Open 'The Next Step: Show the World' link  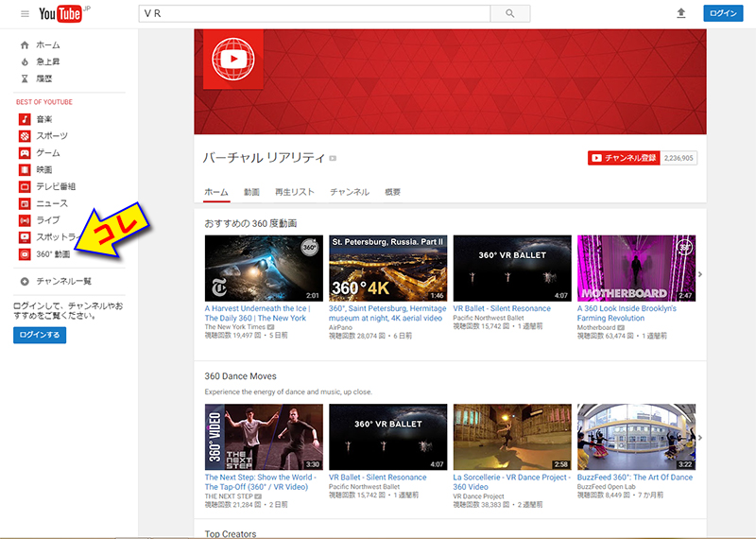pyautogui.click(x=261, y=482)
